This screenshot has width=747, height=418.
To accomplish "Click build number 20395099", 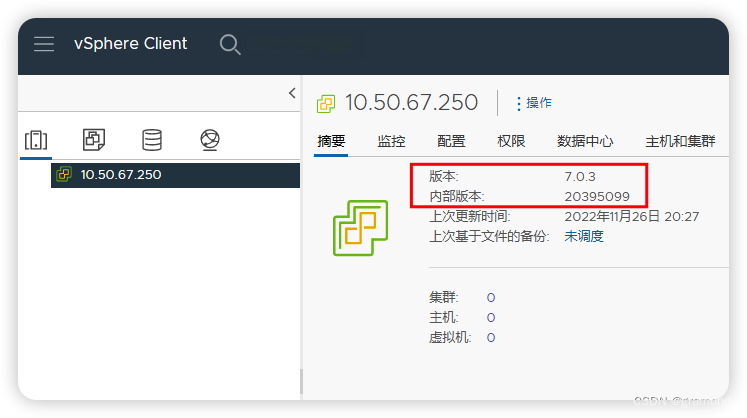I will (x=597, y=196).
